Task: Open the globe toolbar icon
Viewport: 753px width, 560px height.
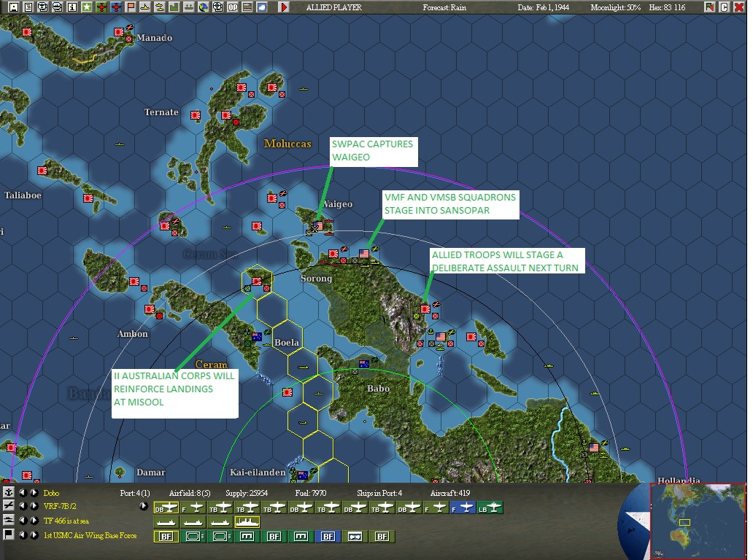Action: pos(204,7)
